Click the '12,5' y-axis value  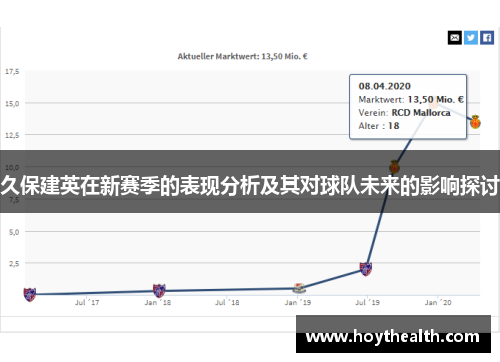[12, 135]
